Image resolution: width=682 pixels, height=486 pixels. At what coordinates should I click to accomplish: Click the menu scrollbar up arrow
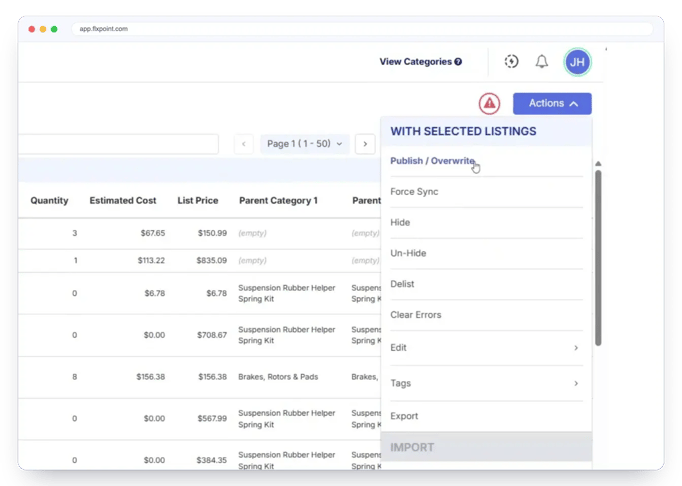click(x=598, y=164)
